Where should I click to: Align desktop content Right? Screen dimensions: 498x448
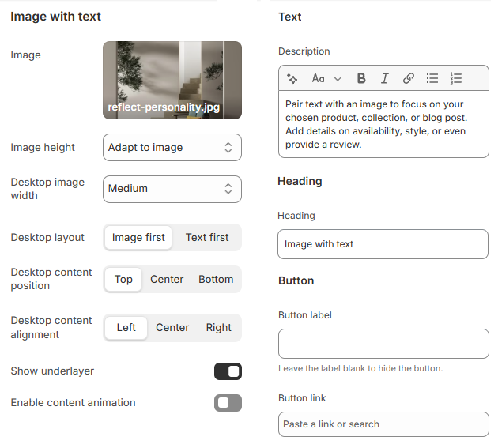coord(218,328)
